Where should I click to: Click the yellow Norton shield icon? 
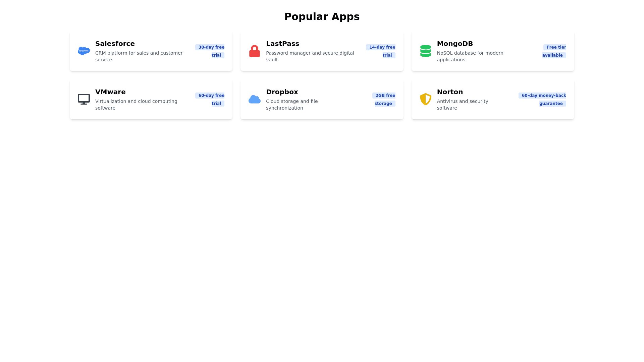[425, 99]
